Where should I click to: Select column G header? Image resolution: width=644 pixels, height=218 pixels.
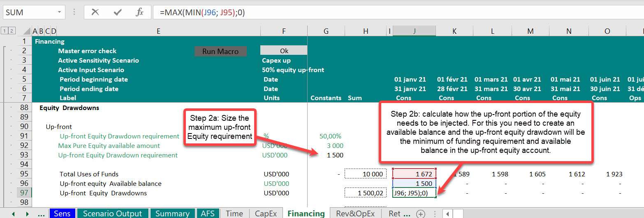(x=326, y=31)
